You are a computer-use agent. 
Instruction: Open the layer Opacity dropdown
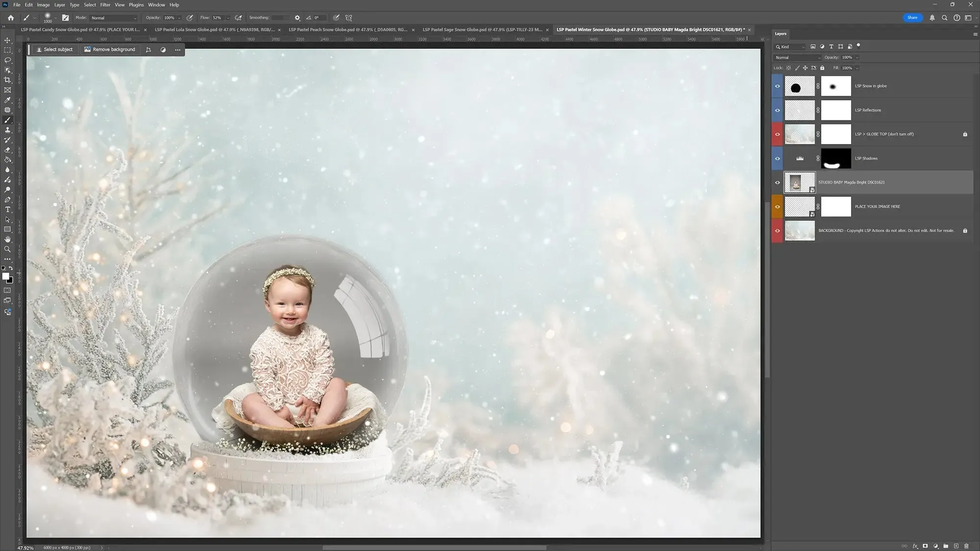857,57
